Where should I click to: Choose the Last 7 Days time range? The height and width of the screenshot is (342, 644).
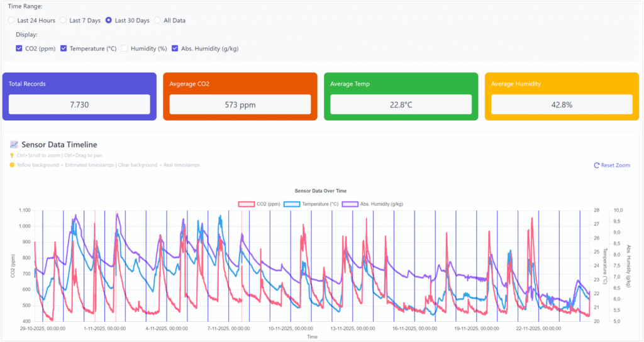(x=64, y=20)
